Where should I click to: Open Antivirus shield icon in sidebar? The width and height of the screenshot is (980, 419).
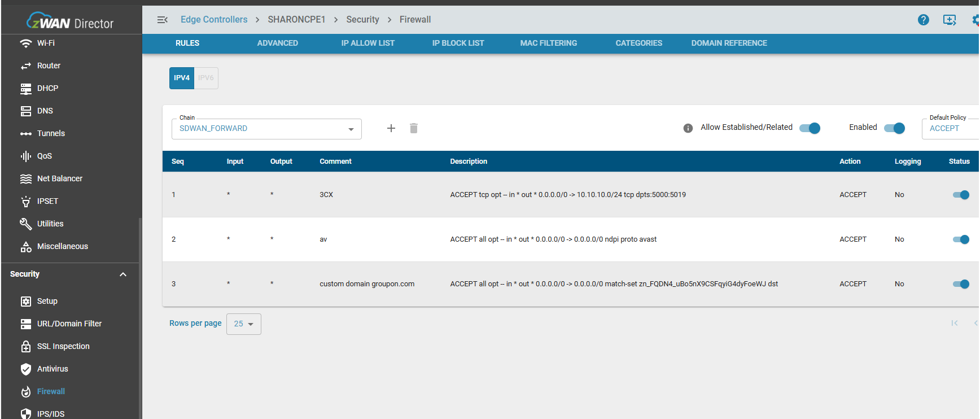tap(26, 369)
